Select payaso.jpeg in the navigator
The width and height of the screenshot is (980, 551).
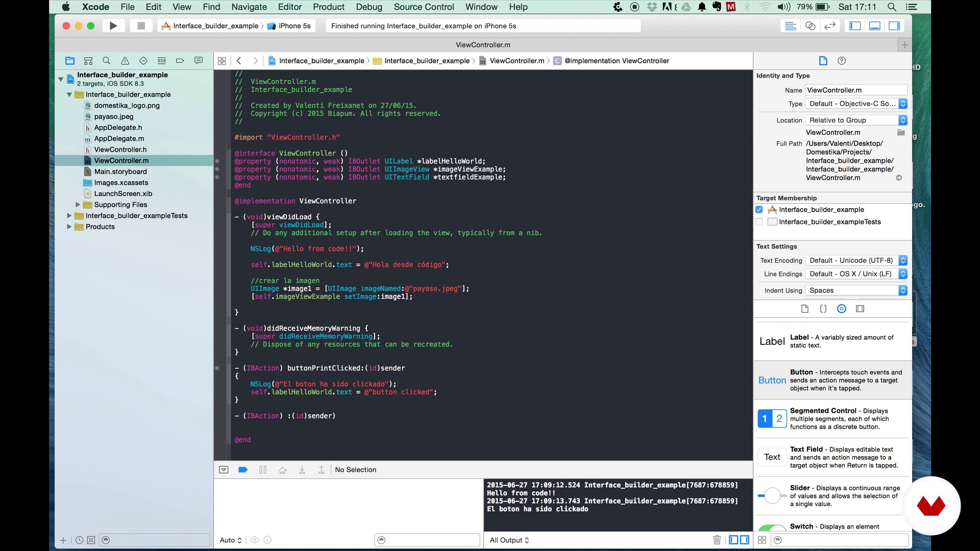click(113, 117)
